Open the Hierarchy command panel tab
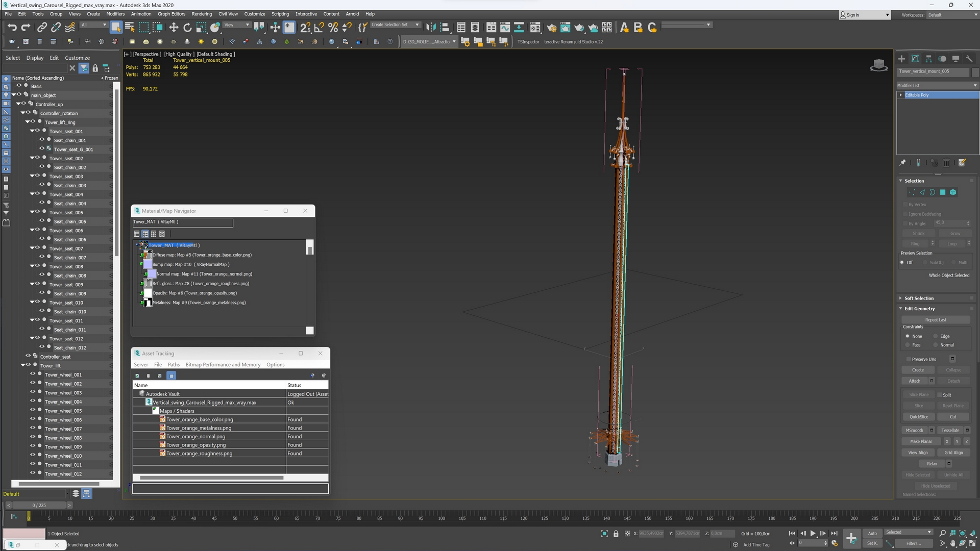 point(928,59)
